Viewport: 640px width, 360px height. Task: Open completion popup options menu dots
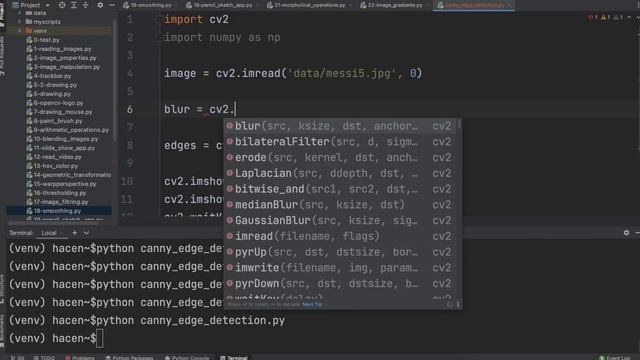(458, 304)
